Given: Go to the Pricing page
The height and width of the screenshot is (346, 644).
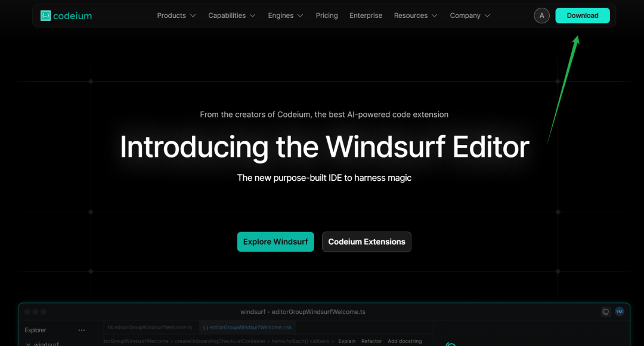Looking at the screenshot, I should point(327,16).
